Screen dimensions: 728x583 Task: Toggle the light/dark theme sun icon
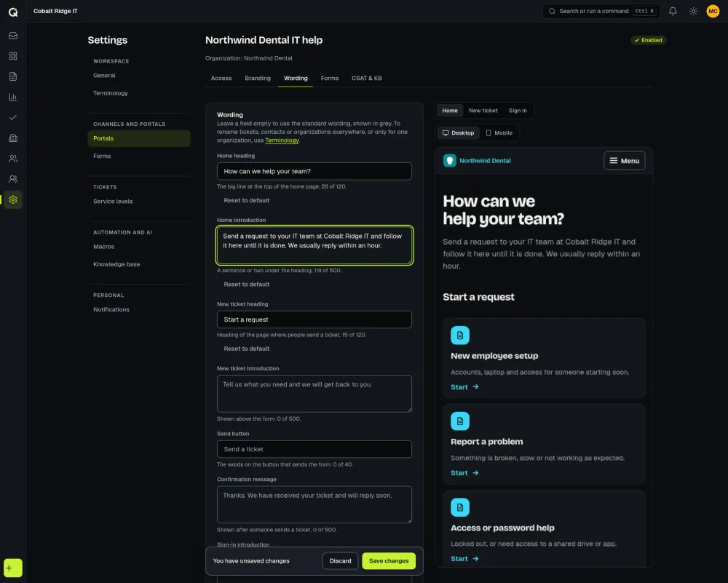click(x=693, y=11)
